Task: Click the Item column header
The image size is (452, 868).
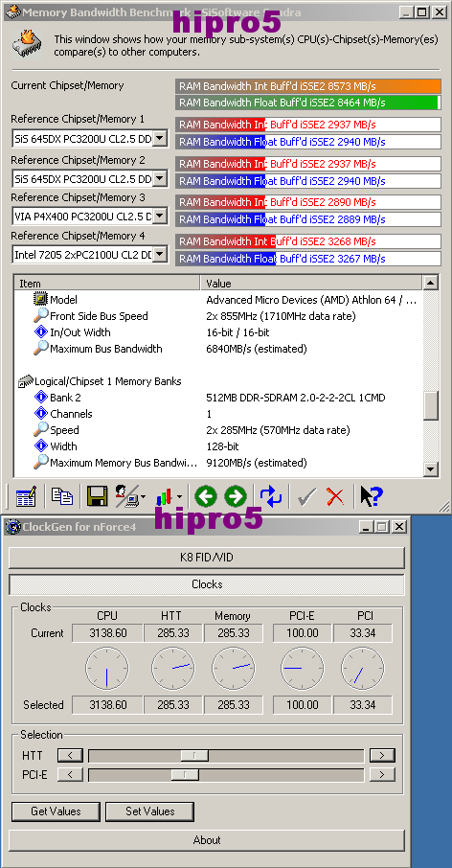Action: tap(107, 284)
